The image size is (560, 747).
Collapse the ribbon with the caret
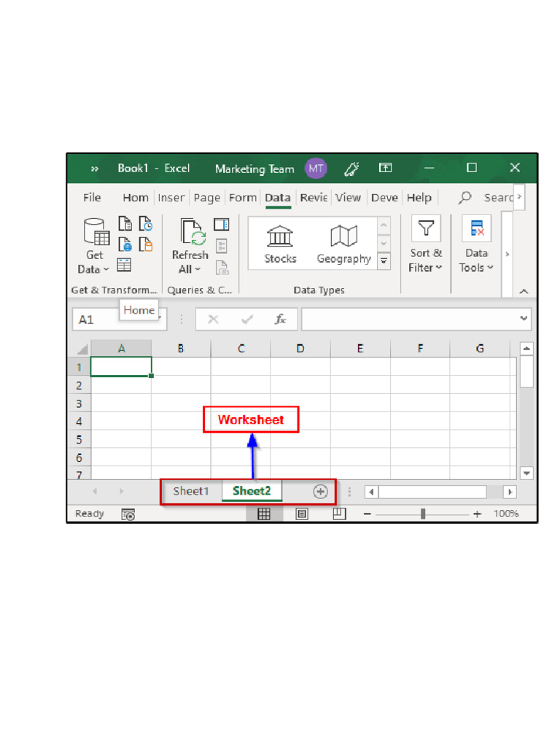[524, 291]
